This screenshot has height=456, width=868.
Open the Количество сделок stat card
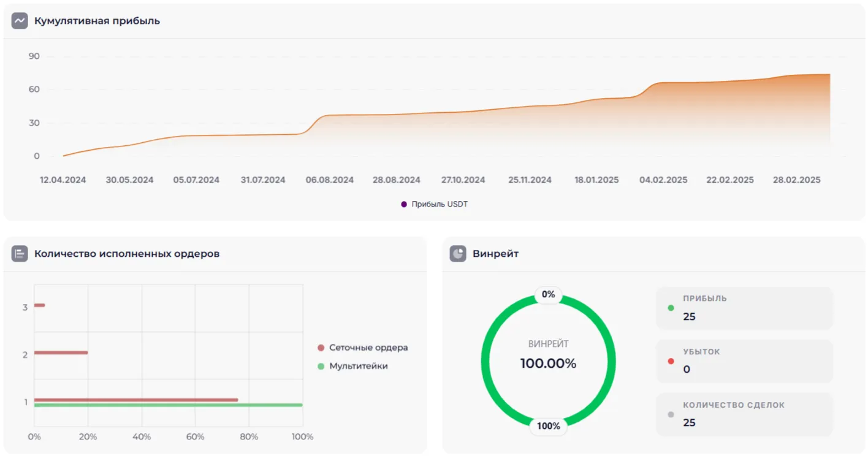tap(744, 414)
